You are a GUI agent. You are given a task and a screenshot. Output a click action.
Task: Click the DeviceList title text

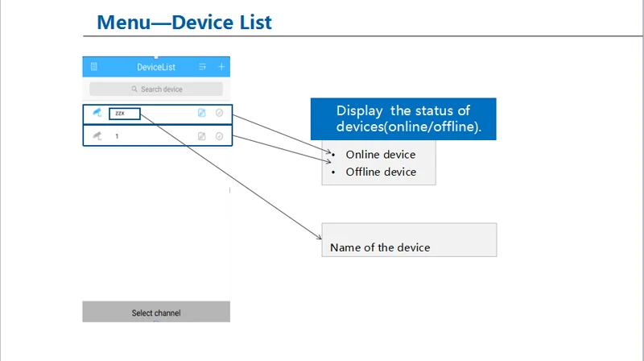coord(156,67)
